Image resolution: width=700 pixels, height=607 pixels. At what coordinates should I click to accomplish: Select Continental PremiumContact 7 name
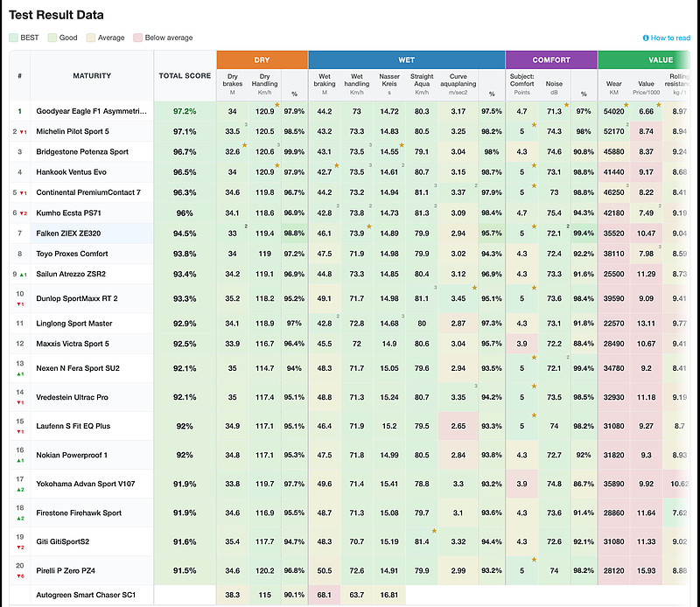[x=88, y=192]
